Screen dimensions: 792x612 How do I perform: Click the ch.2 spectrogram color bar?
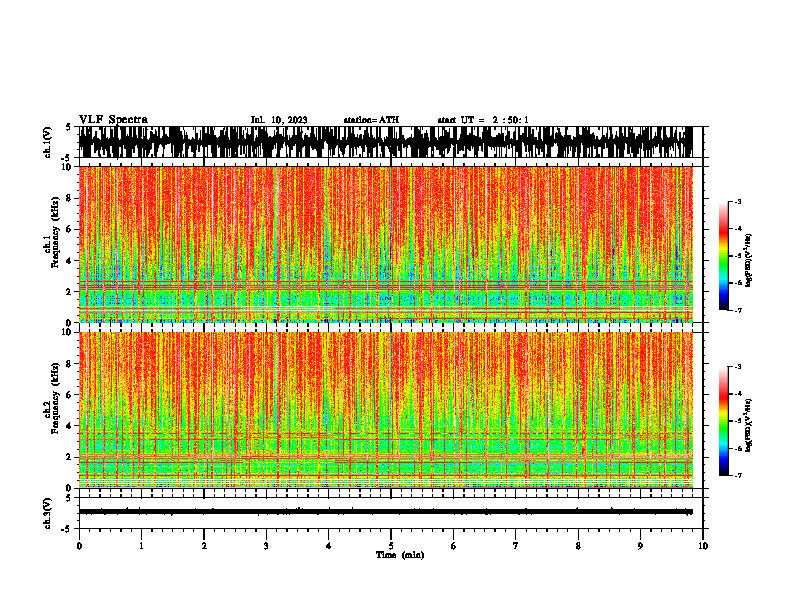point(723,421)
